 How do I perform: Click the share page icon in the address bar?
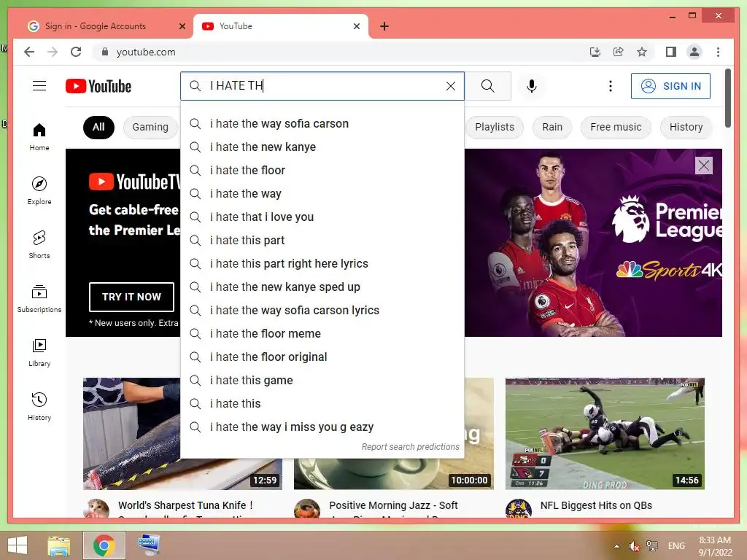click(619, 52)
